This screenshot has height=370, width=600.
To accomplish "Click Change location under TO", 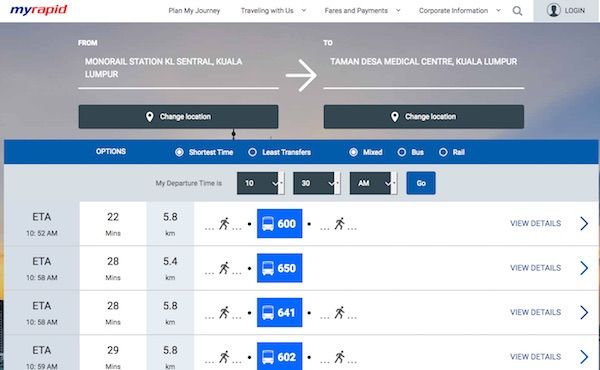I will 424,117.
